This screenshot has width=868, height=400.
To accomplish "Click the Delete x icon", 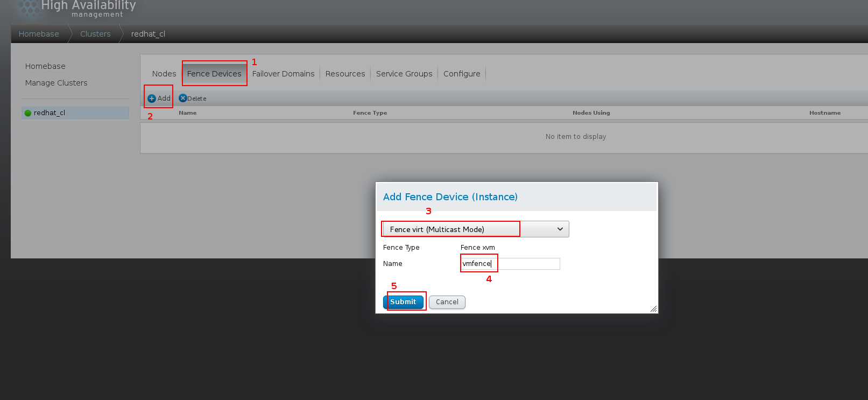I will 183,98.
